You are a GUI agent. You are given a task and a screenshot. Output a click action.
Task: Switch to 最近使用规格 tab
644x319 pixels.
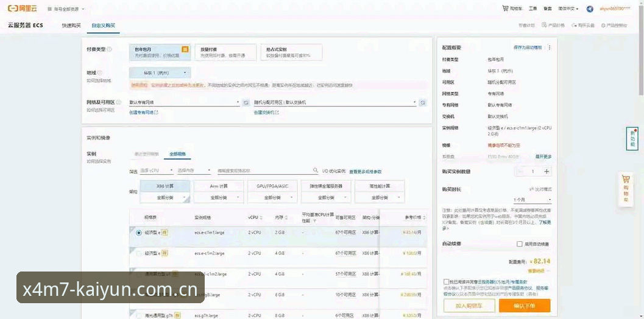(146, 154)
